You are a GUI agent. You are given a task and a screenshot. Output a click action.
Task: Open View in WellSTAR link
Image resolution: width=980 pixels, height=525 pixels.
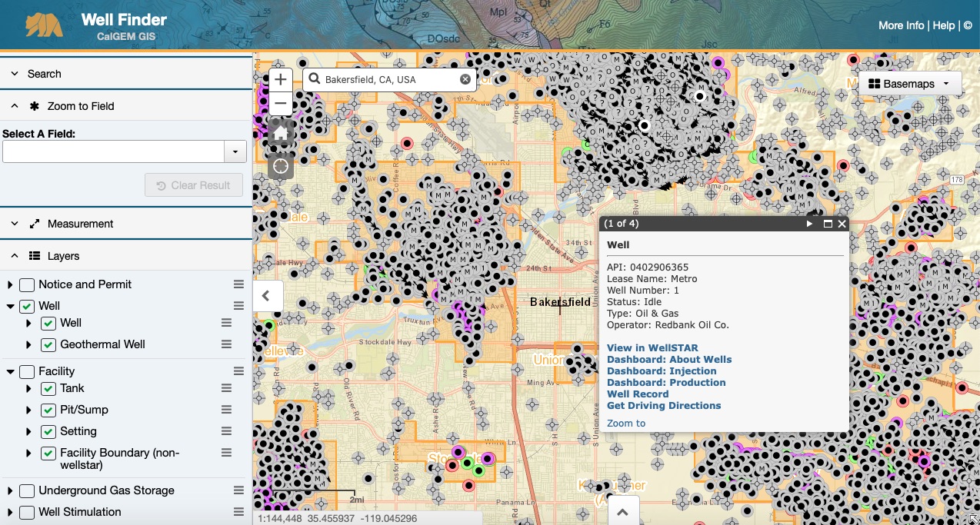point(652,348)
